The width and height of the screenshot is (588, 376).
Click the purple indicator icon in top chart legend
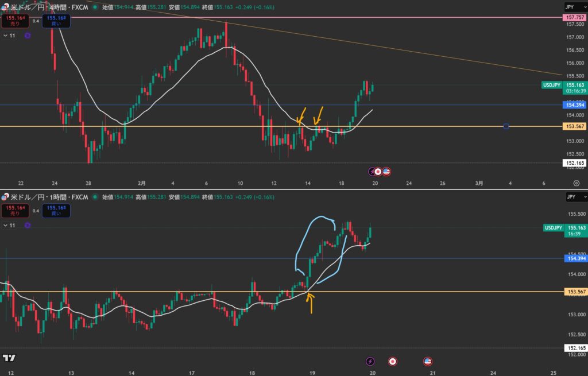pos(28,36)
